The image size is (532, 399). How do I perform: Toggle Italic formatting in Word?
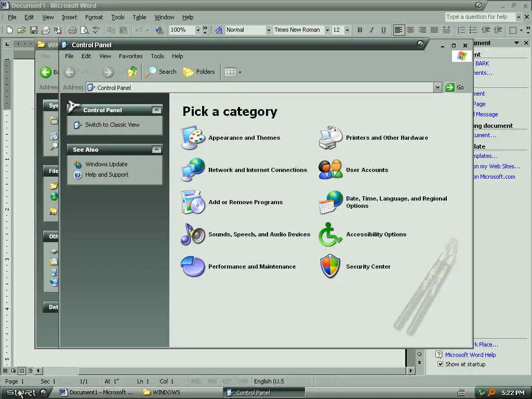(x=372, y=30)
